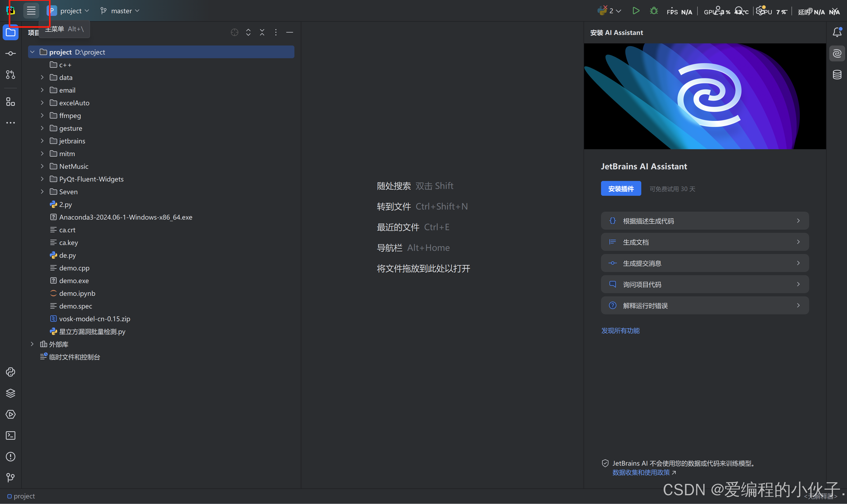
Task: Open the Database tool window
Action: [x=837, y=75]
